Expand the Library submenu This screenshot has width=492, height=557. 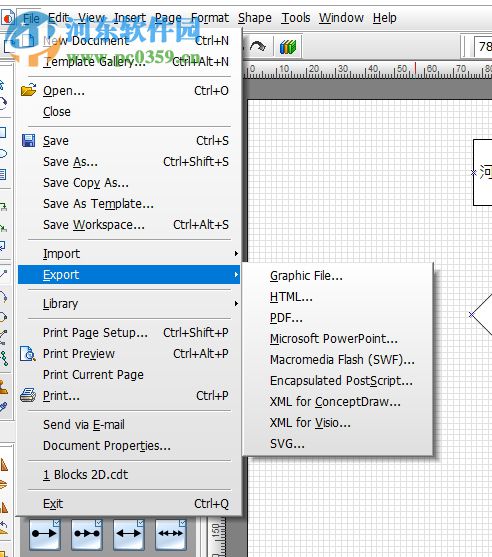click(129, 304)
